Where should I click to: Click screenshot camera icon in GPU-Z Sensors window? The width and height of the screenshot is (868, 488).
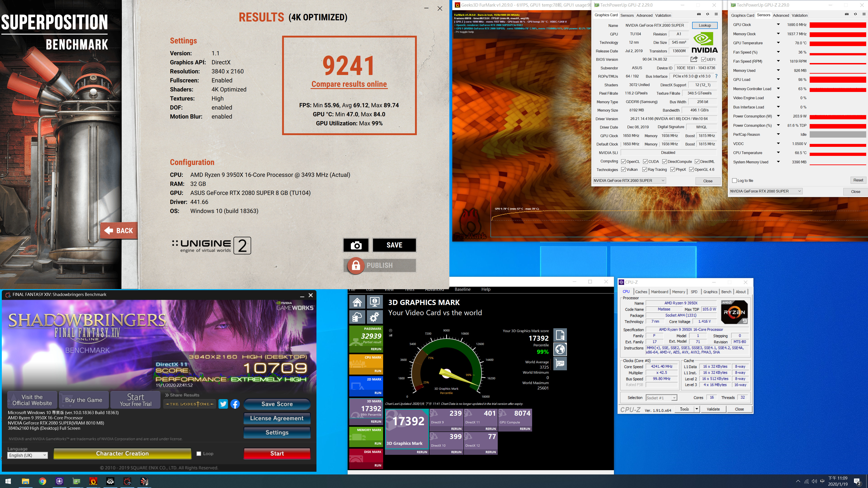pos(847,14)
